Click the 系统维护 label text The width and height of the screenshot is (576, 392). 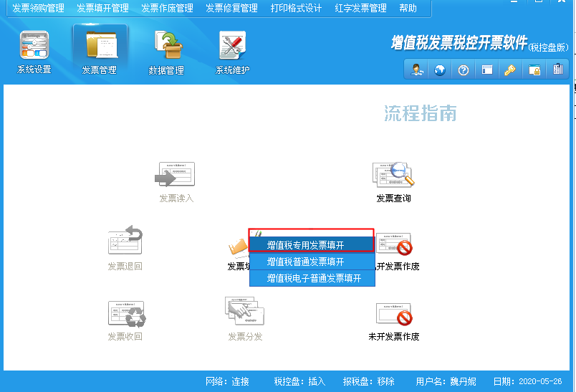click(x=232, y=70)
